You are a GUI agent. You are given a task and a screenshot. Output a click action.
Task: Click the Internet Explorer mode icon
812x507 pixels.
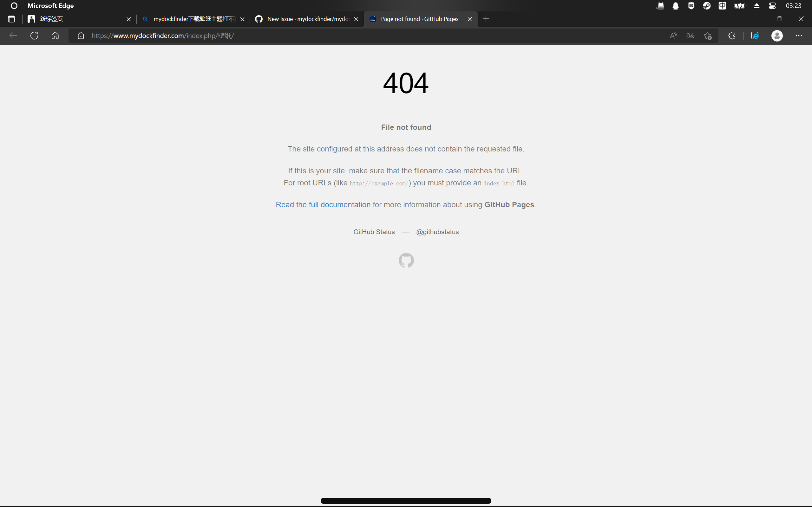pyautogui.click(x=755, y=35)
